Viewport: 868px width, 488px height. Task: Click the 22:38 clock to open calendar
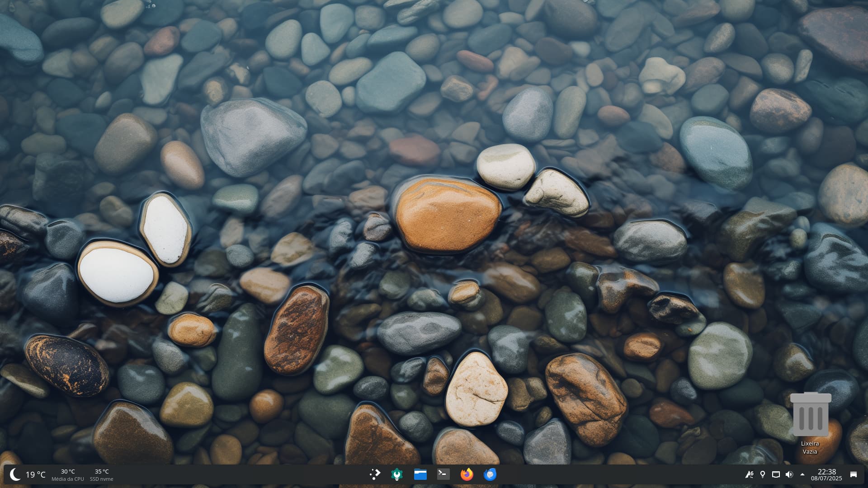826,471
